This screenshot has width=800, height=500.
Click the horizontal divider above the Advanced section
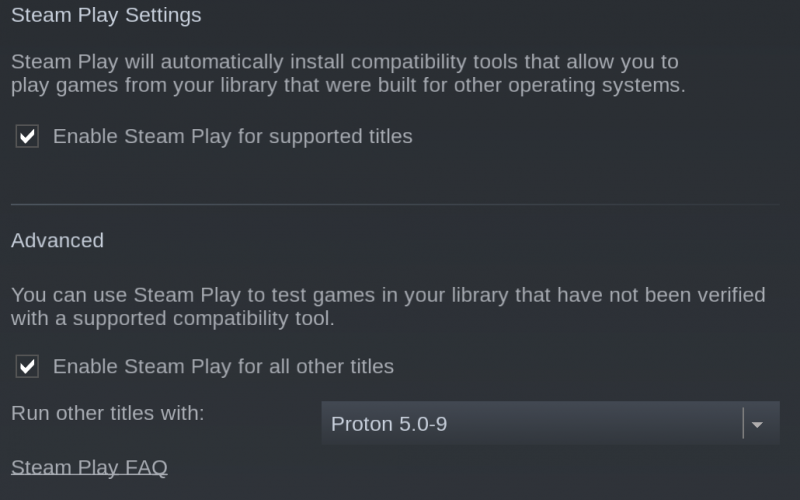click(x=400, y=205)
